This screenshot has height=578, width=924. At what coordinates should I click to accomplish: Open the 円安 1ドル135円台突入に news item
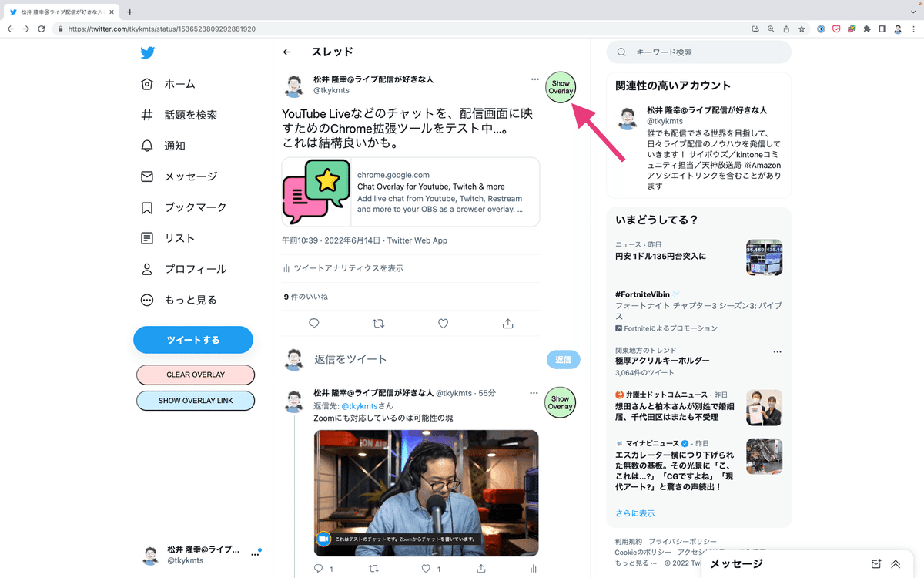click(x=698, y=257)
